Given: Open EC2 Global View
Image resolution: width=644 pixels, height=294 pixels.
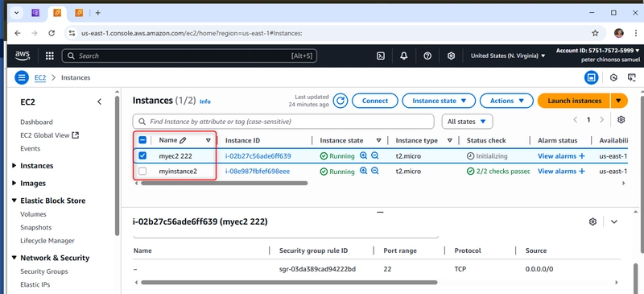Looking at the screenshot, I should pyautogui.click(x=49, y=135).
